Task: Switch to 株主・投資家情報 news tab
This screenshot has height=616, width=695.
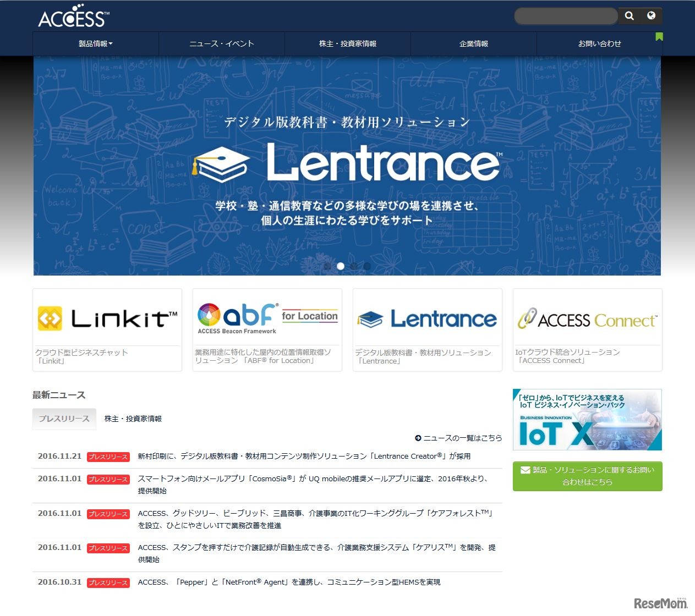Action: (133, 419)
